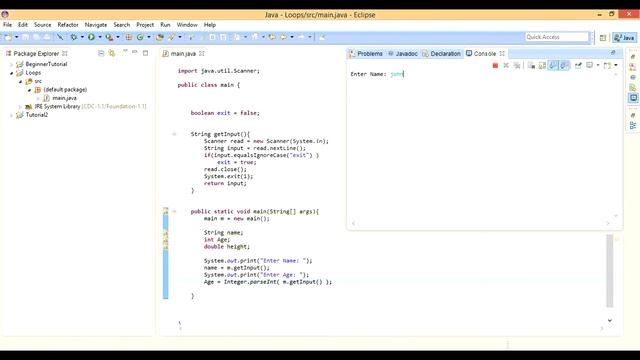640x360 pixels.
Task: Click the Search flashlight toolbar icon
Action: click(171, 37)
